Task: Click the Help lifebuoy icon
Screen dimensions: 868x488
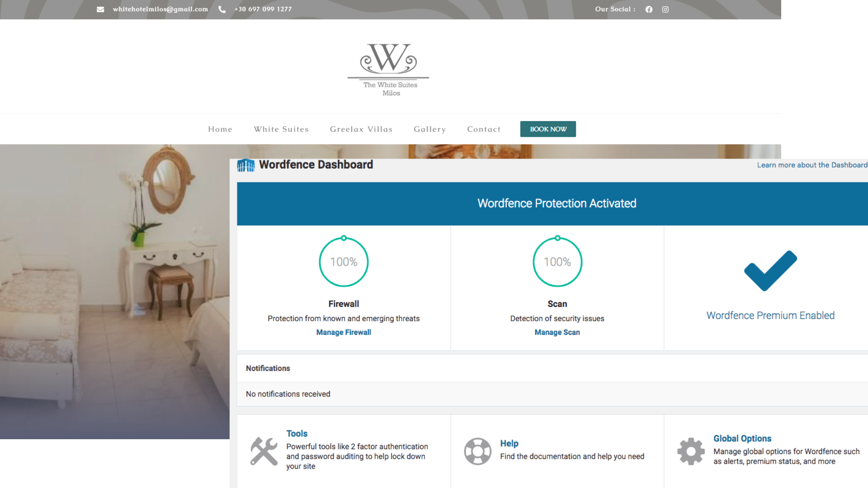Action: coord(478,451)
